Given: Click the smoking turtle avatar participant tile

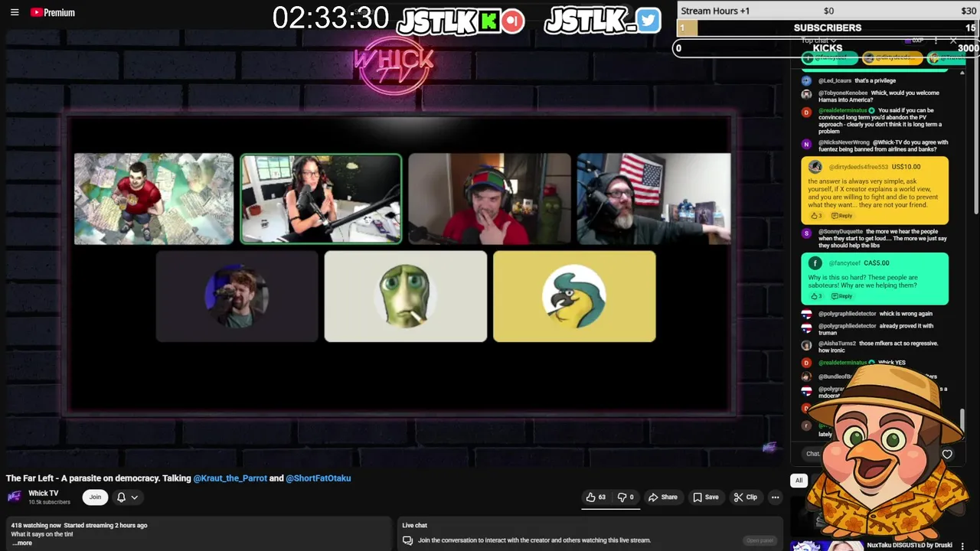Looking at the screenshot, I should (406, 296).
